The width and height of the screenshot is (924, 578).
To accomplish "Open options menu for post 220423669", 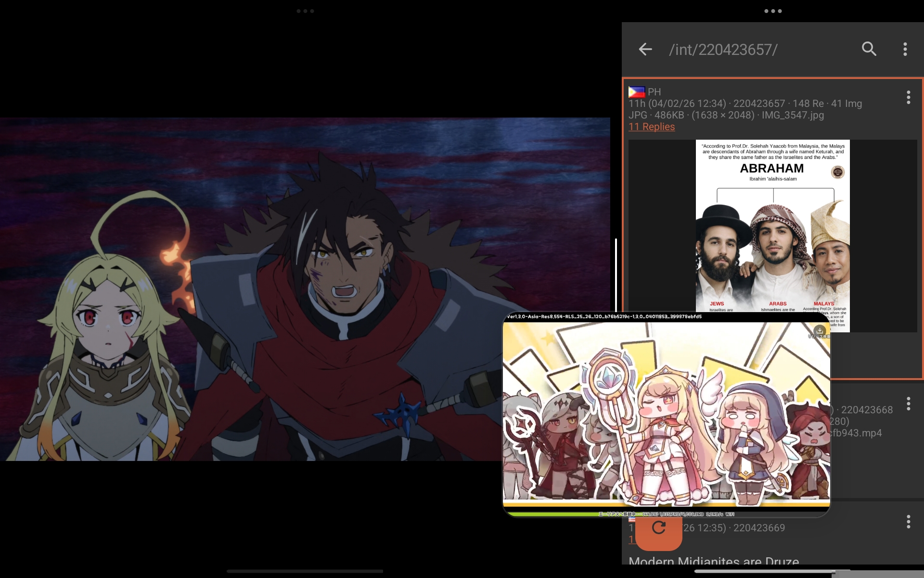I will (908, 522).
